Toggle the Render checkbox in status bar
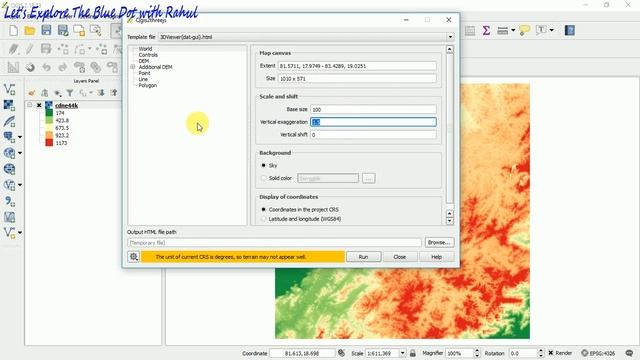The width and height of the screenshot is (640, 360). coord(551,353)
